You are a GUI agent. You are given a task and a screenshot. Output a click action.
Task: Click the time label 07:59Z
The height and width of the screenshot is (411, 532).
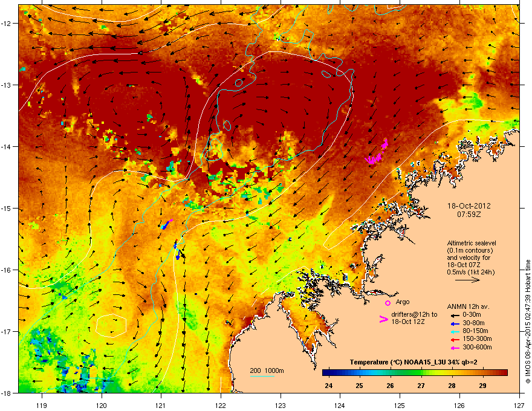[469, 215]
